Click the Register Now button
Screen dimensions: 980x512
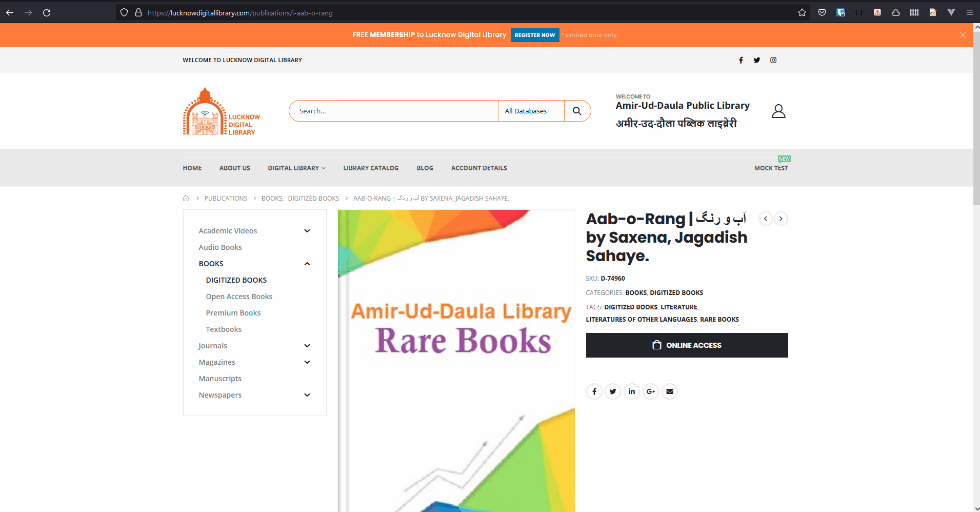click(x=535, y=35)
